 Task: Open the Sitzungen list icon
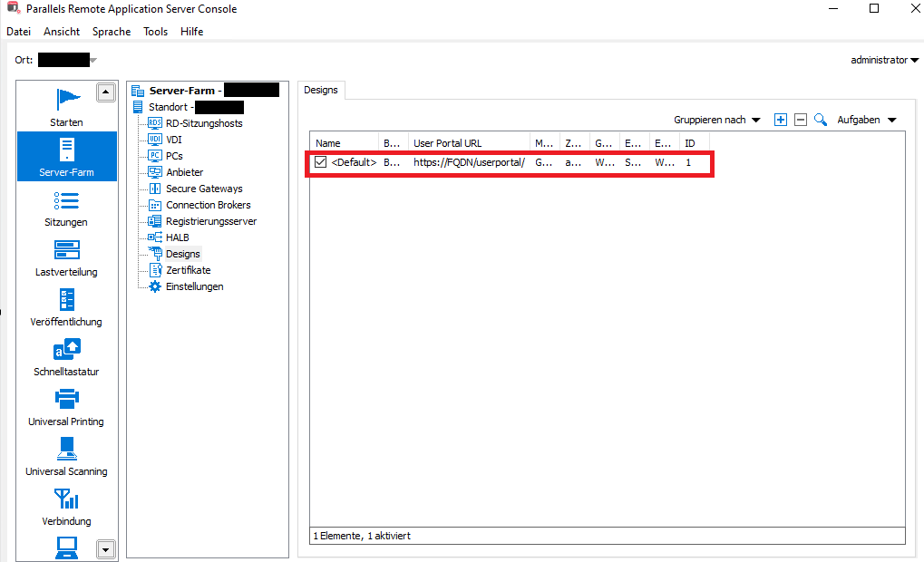tap(66, 201)
